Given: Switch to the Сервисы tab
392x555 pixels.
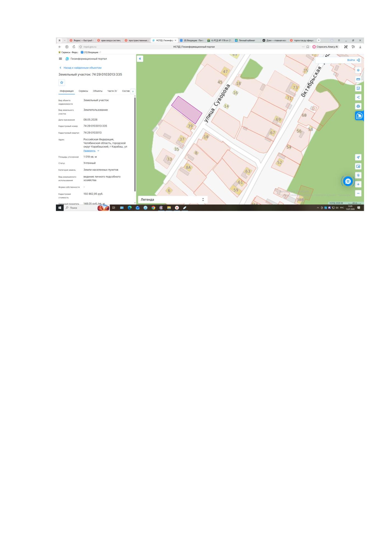Looking at the screenshot, I should (x=83, y=91).
